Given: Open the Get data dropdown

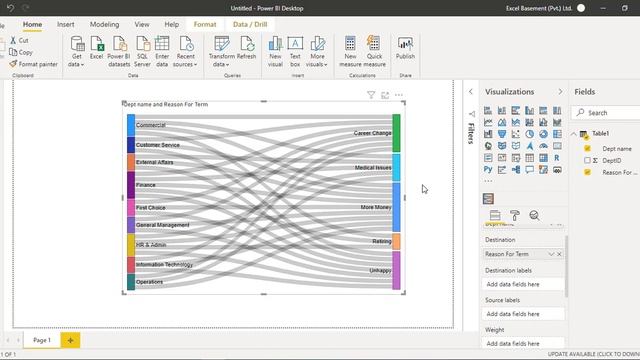Looking at the screenshot, I should pos(76,51).
